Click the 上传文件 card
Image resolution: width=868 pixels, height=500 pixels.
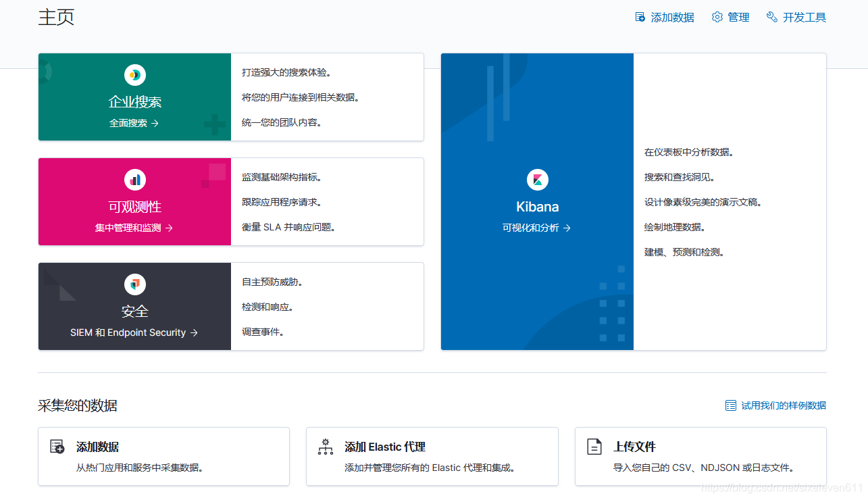tap(700, 456)
